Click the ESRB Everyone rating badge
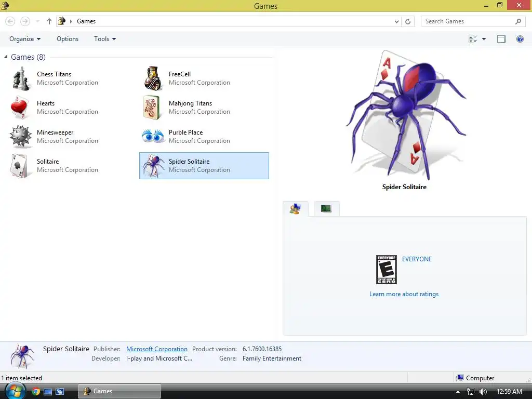532x399 pixels. click(x=387, y=270)
